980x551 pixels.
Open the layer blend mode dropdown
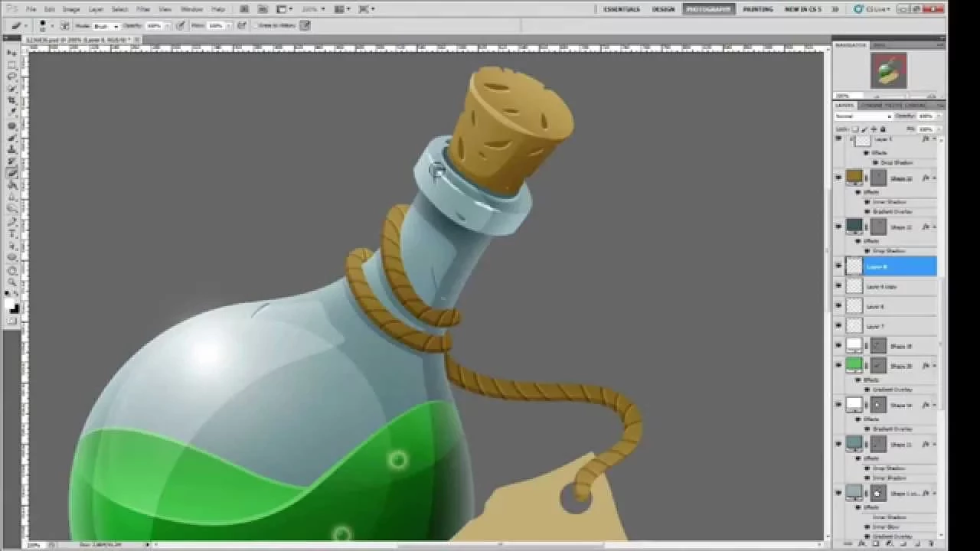(x=863, y=116)
